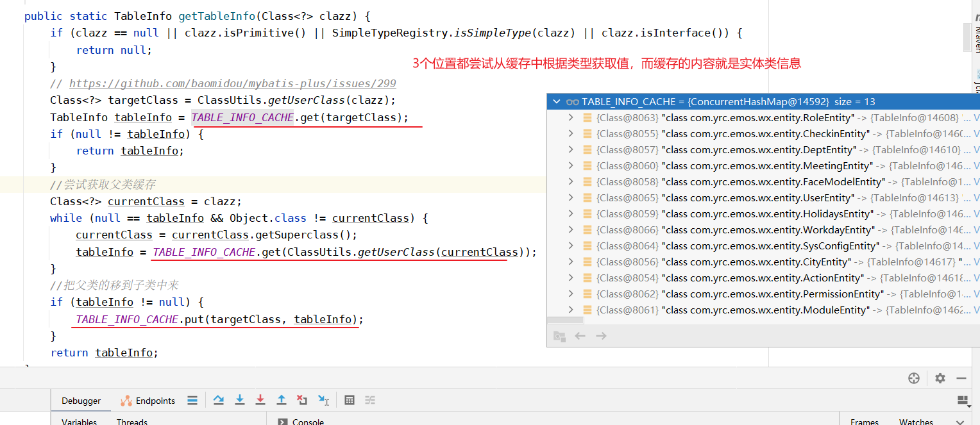Click the red Force Step Into icon
980x425 pixels.
pyautogui.click(x=260, y=399)
